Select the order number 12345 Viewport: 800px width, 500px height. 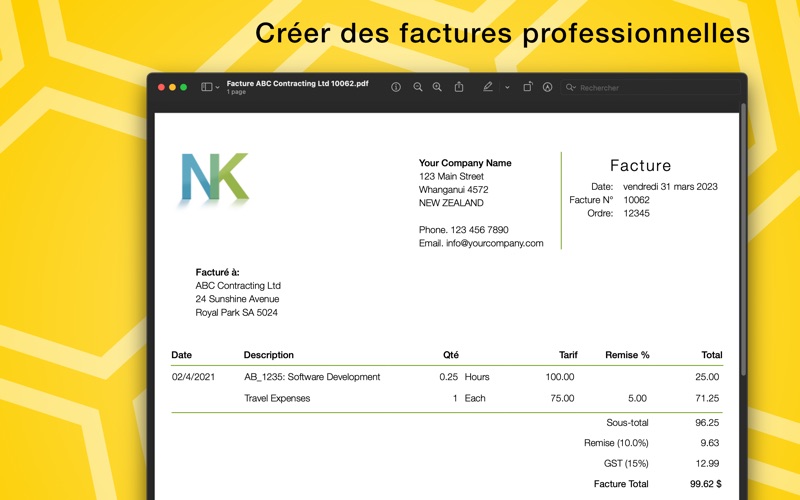point(636,213)
